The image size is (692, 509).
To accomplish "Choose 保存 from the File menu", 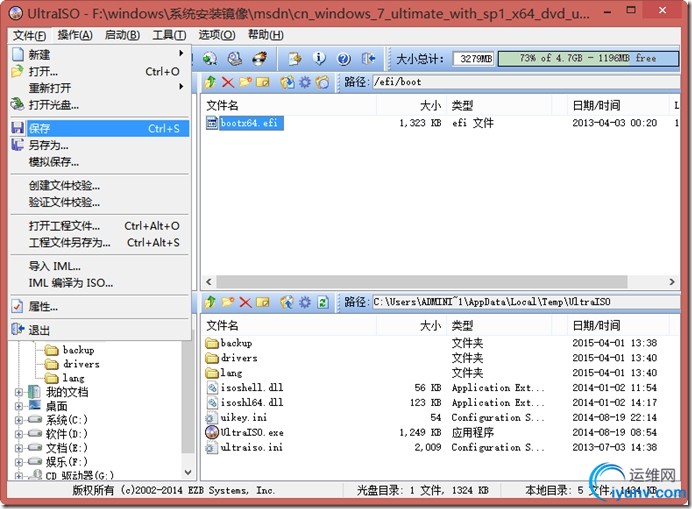I will coord(100,128).
